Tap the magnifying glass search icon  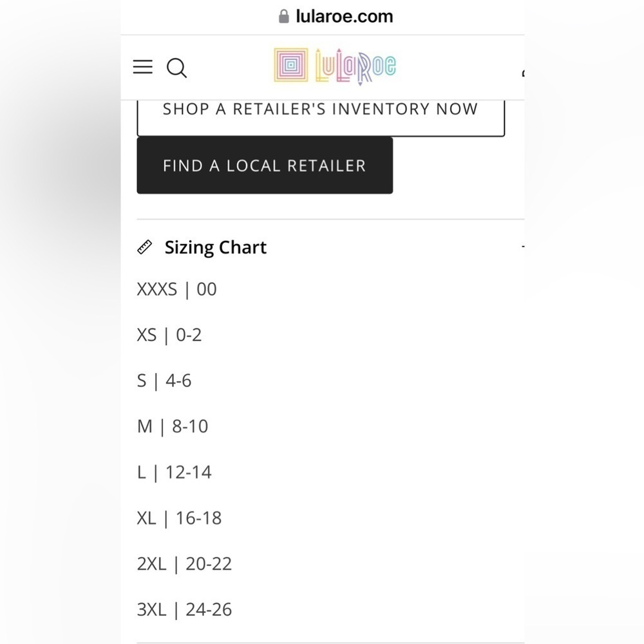coord(176,68)
